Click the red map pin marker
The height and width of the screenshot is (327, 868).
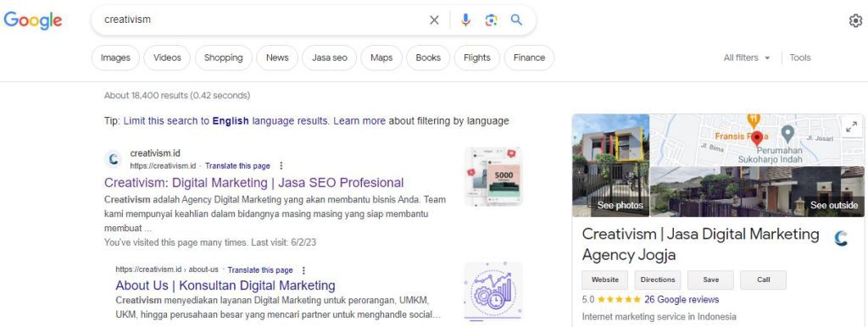click(757, 139)
